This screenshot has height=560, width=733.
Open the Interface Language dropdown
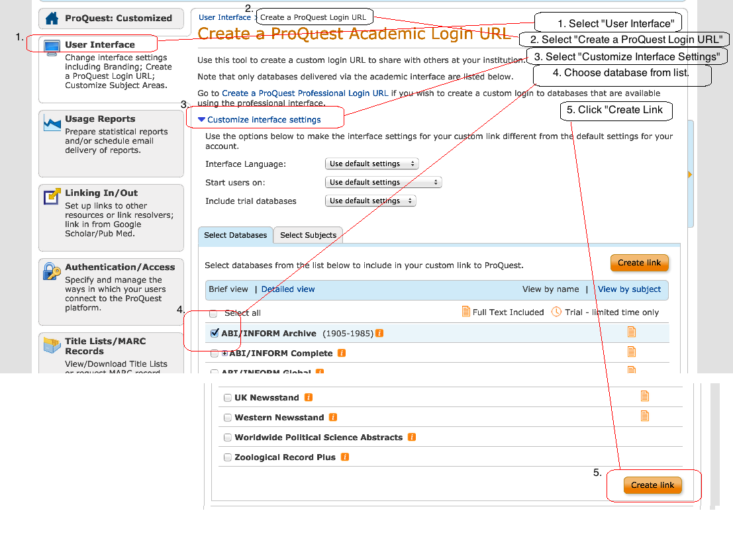[371, 163]
